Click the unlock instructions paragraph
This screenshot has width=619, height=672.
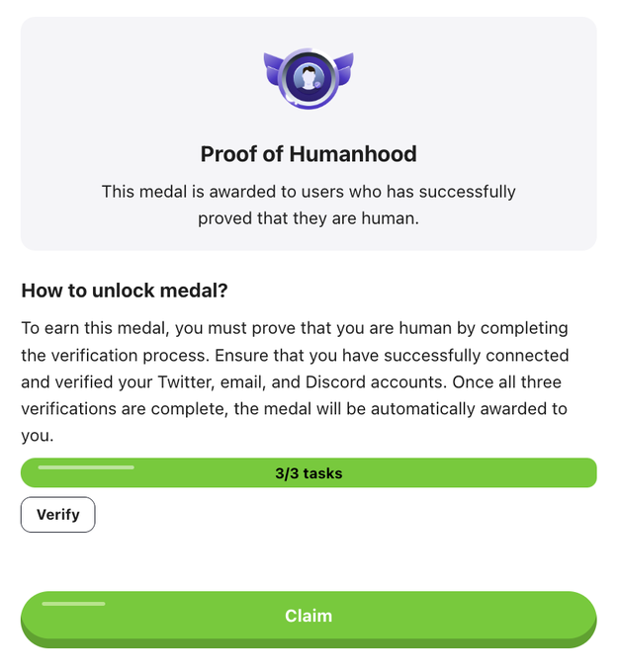(x=295, y=381)
